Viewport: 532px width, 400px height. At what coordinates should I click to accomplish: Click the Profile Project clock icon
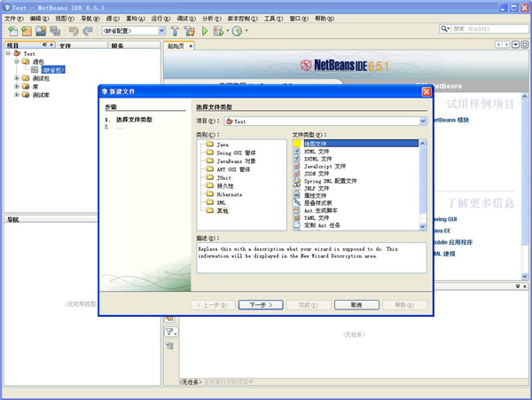237,31
